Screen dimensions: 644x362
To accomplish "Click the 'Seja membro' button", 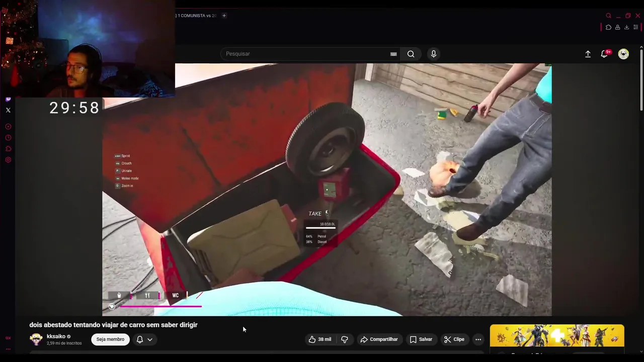I will pos(110,339).
